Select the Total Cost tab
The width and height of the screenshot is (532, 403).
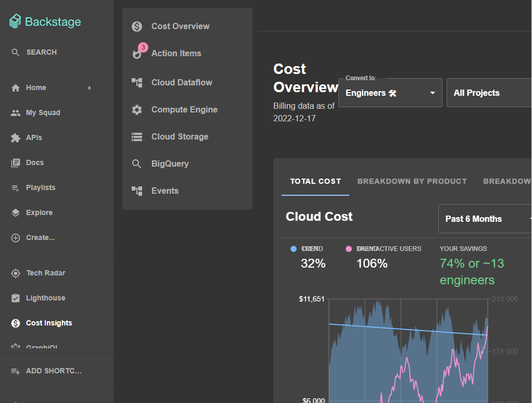click(x=315, y=181)
